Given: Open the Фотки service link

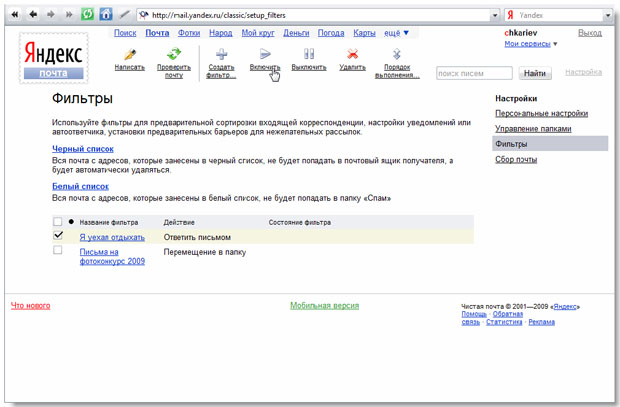Looking at the screenshot, I should [x=189, y=33].
